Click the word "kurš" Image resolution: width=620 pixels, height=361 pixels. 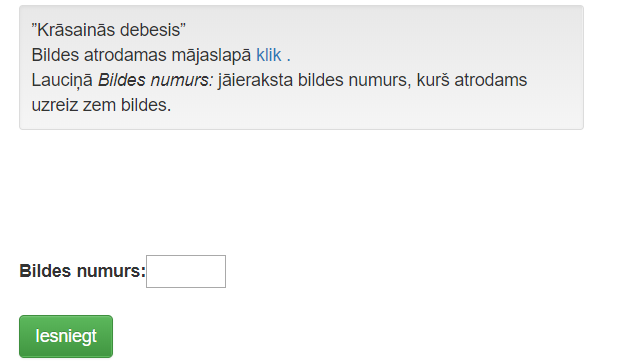tap(433, 80)
